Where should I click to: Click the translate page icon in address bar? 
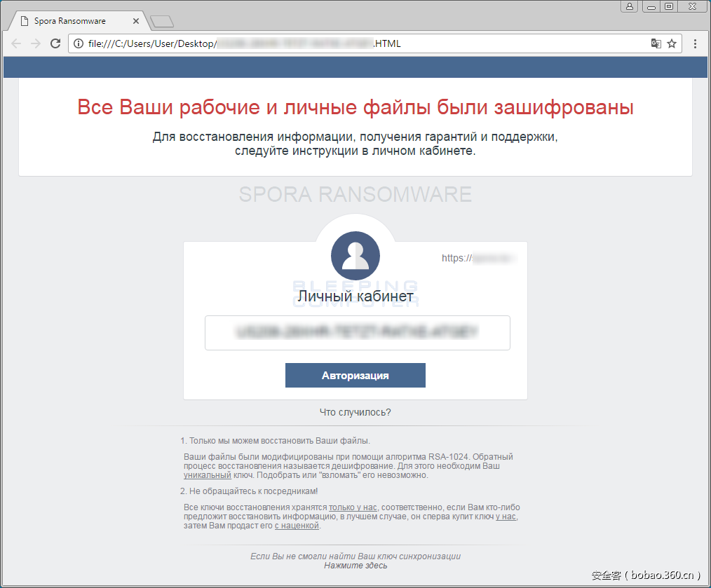[x=655, y=43]
